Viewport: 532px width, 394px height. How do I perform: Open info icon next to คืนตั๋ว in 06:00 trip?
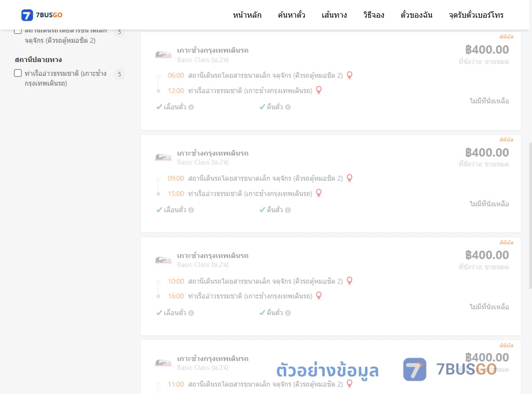[x=288, y=107]
